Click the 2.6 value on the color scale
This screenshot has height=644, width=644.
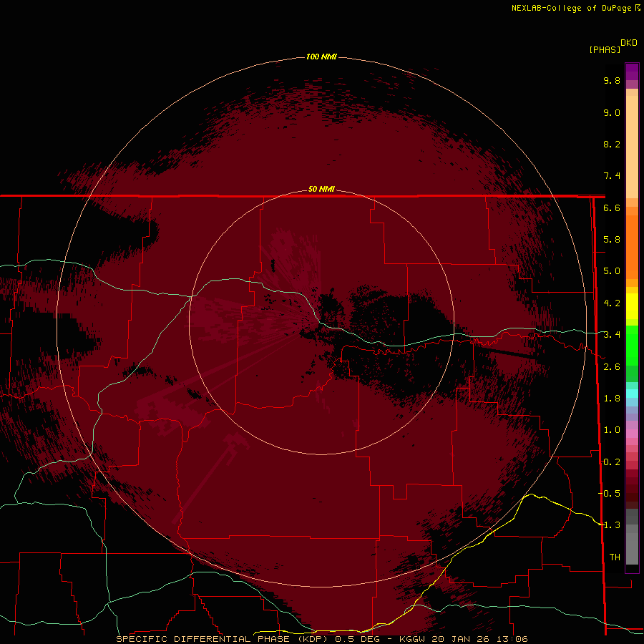click(612, 367)
